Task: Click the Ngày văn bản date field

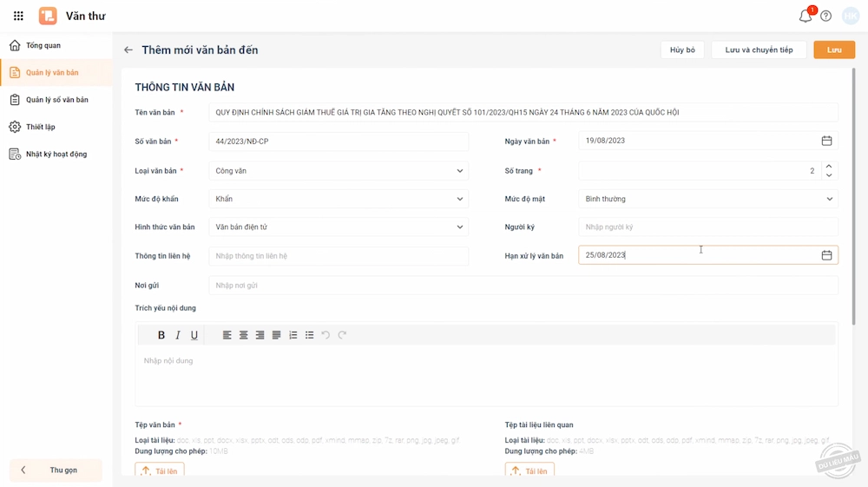Action: (708, 141)
